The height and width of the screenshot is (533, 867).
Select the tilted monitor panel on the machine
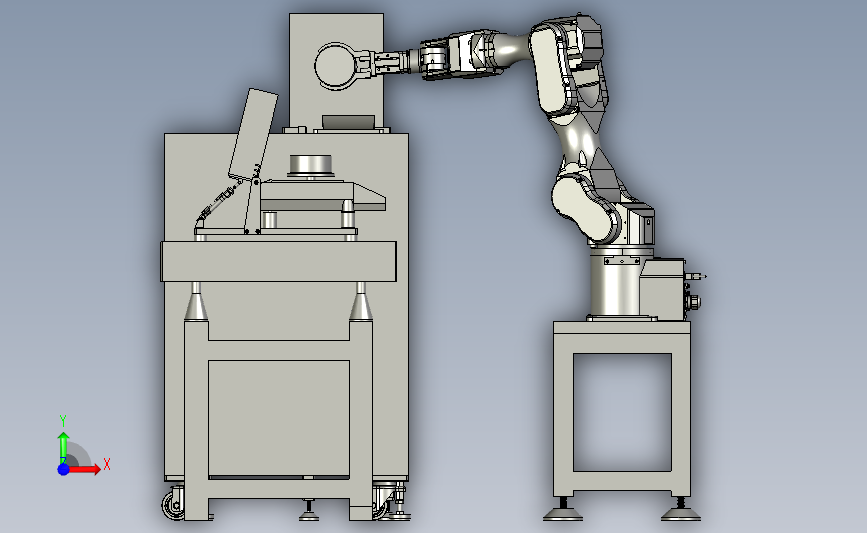point(253,135)
